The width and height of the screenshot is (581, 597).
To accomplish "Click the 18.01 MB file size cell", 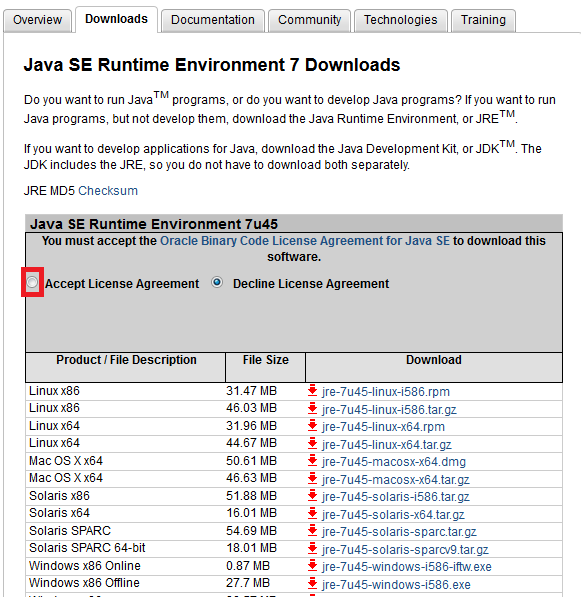I will (251, 548).
